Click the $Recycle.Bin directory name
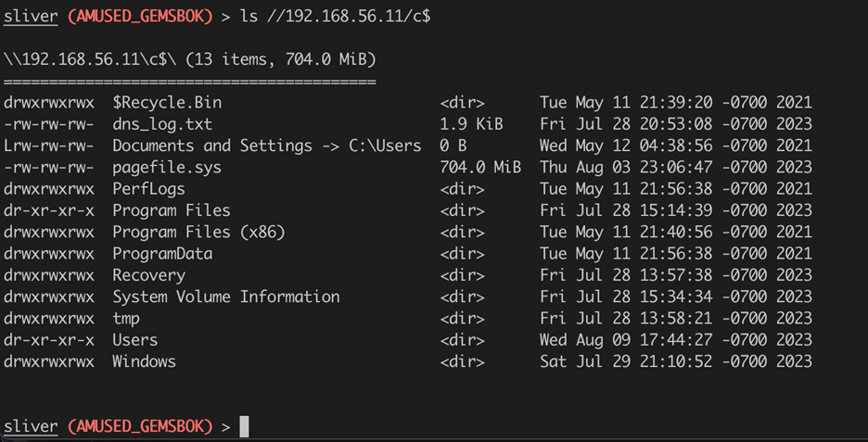The image size is (868, 442). click(x=167, y=103)
